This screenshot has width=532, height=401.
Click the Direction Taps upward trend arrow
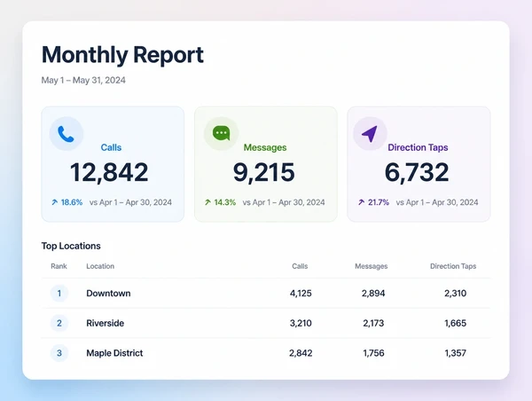tap(362, 202)
